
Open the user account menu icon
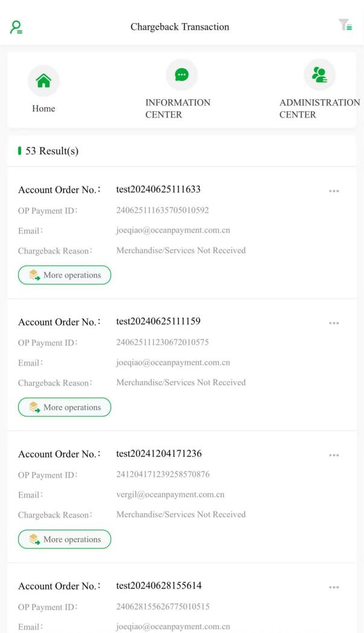point(16,27)
